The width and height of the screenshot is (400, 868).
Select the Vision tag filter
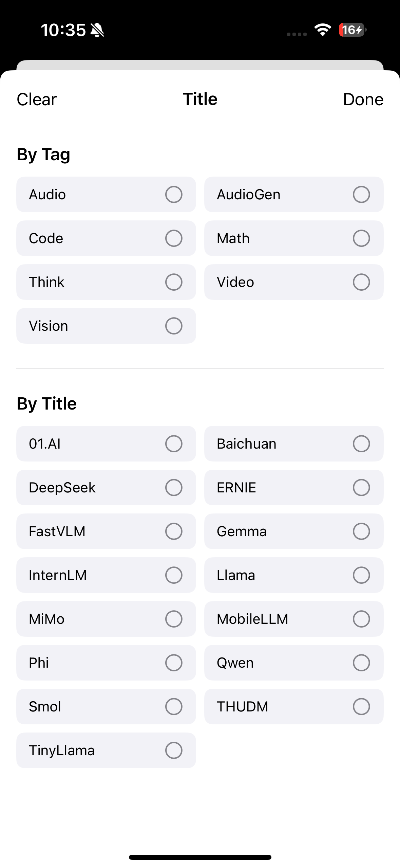(x=106, y=326)
